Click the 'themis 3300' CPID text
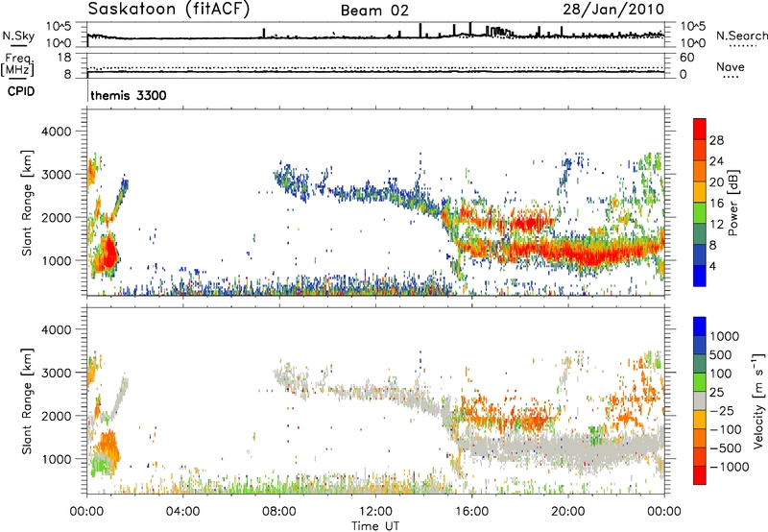768x532 pixels. point(129,95)
